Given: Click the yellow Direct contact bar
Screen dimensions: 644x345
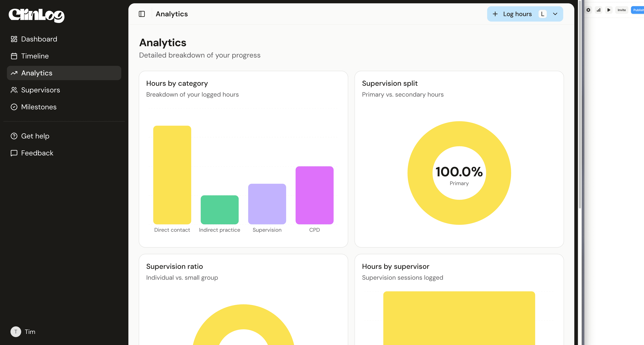Looking at the screenshot, I should tap(172, 175).
